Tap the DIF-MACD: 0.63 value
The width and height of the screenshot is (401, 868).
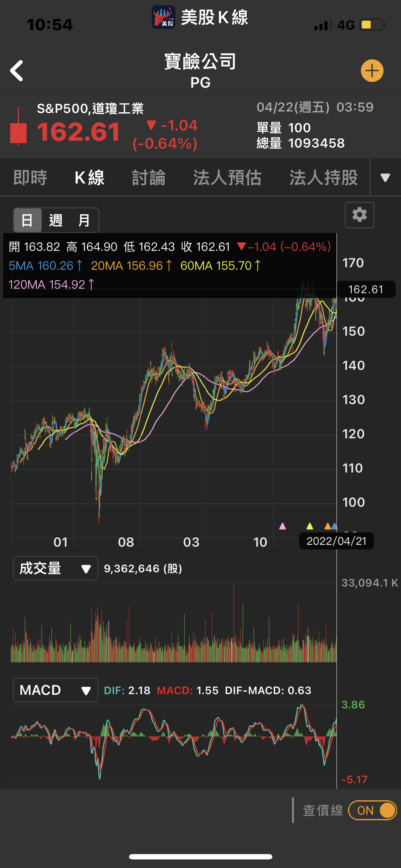pyautogui.click(x=268, y=691)
